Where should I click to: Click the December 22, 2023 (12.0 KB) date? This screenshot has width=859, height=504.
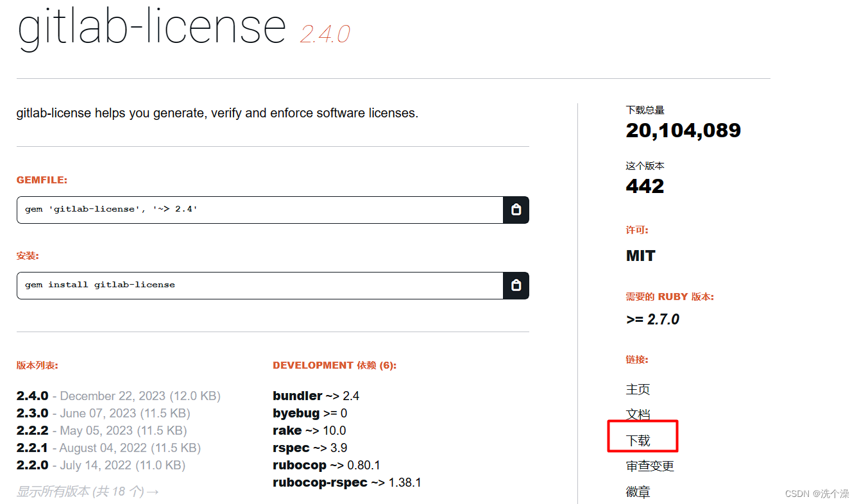[x=140, y=396]
